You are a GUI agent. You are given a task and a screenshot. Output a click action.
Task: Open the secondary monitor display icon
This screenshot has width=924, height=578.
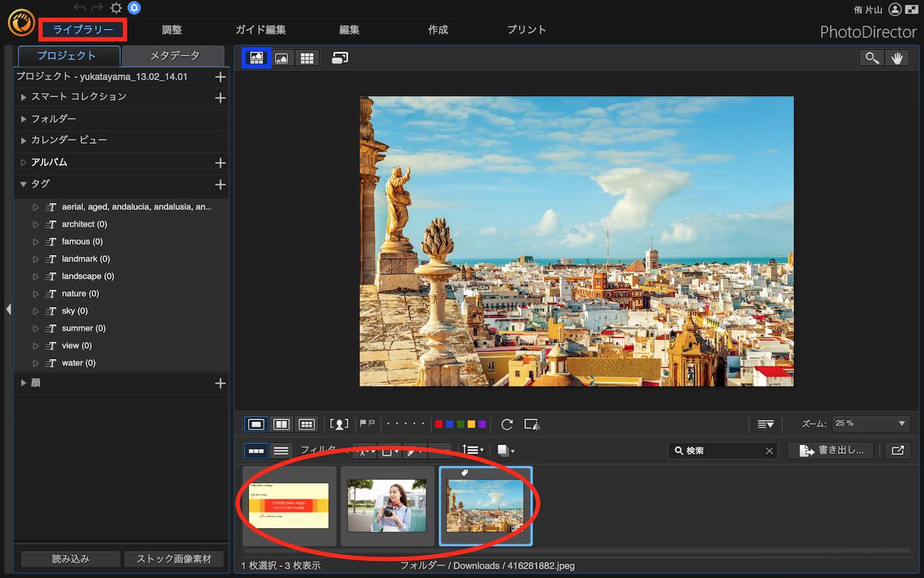[x=340, y=58]
